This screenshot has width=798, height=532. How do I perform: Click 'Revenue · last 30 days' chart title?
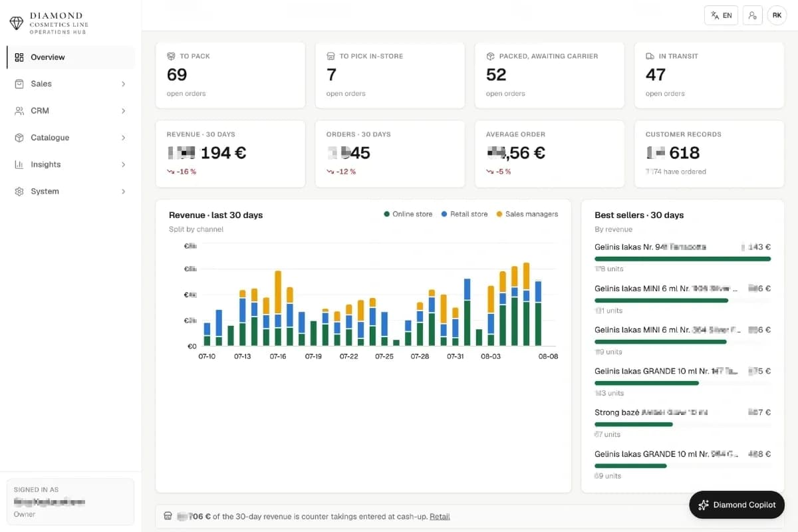pos(216,215)
